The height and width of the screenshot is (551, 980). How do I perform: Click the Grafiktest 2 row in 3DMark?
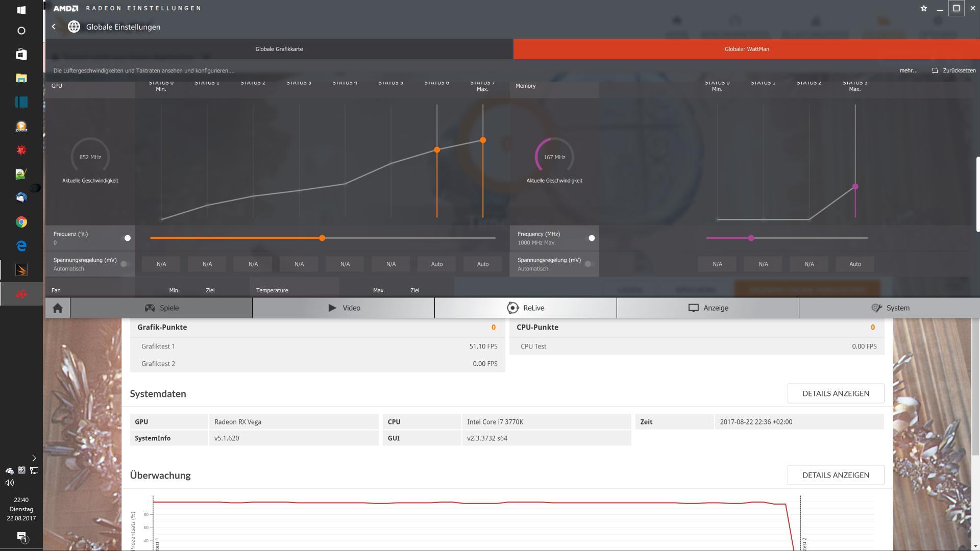click(317, 364)
